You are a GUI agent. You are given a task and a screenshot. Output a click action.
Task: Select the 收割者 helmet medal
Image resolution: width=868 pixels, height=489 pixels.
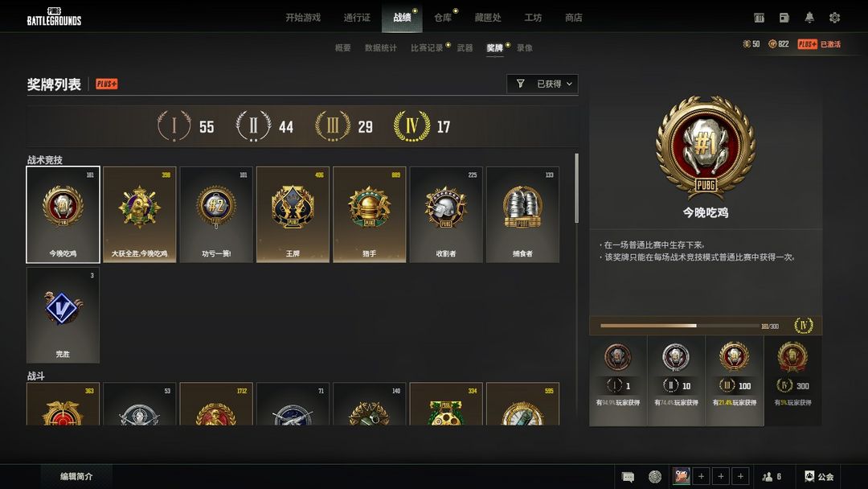point(446,214)
